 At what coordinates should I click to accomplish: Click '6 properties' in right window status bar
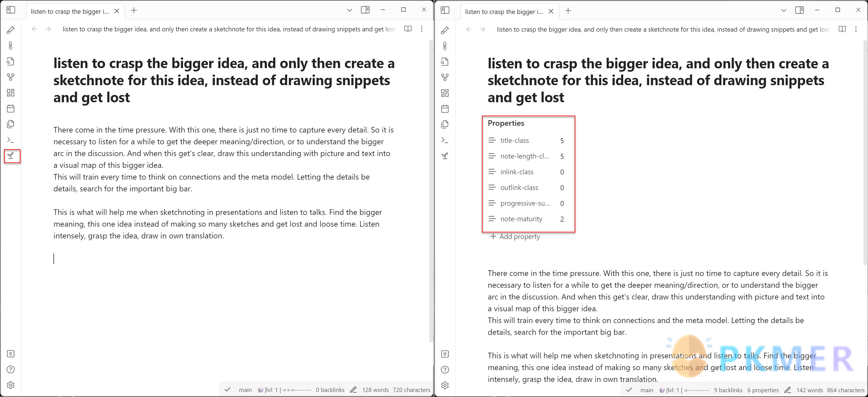[762, 390]
